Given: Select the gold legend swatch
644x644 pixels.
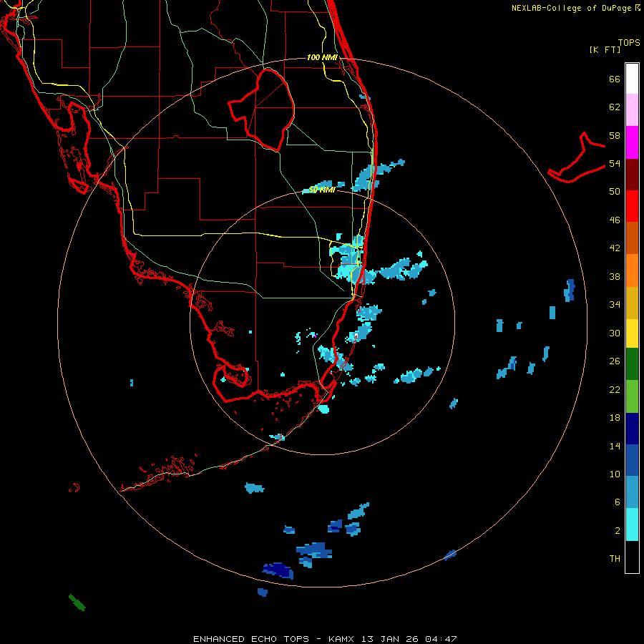Looking at the screenshot, I should coord(632,303).
